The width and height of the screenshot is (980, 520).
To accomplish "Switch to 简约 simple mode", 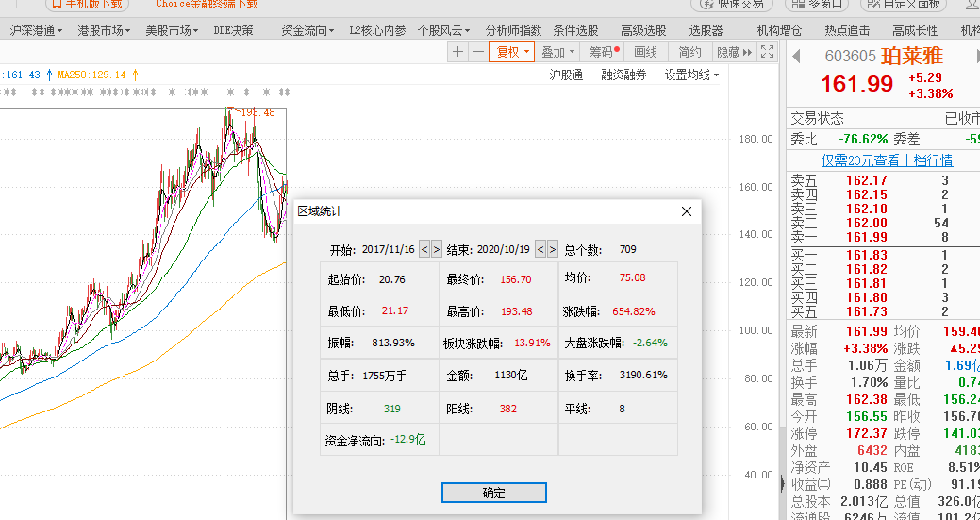I will (690, 53).
